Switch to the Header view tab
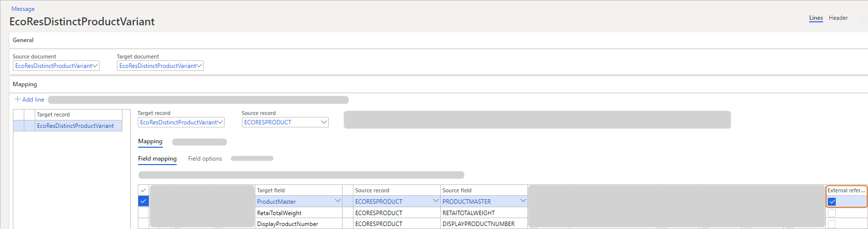868x229 pixels. [838, 18]
